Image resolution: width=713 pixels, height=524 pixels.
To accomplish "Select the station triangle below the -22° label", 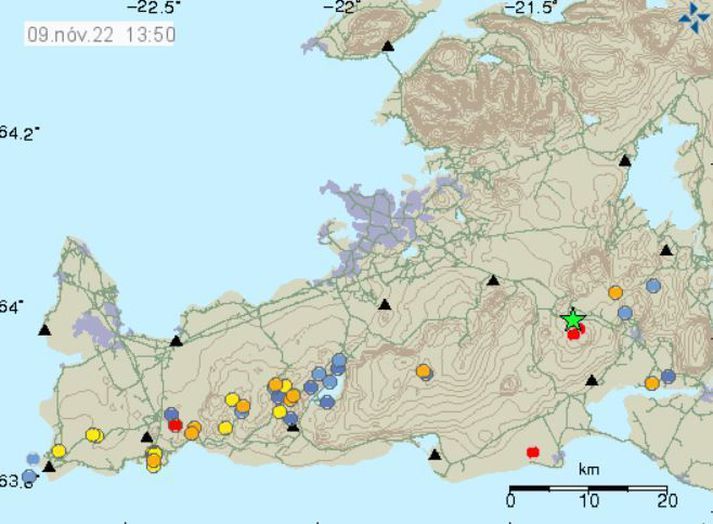I will (387, 46).
